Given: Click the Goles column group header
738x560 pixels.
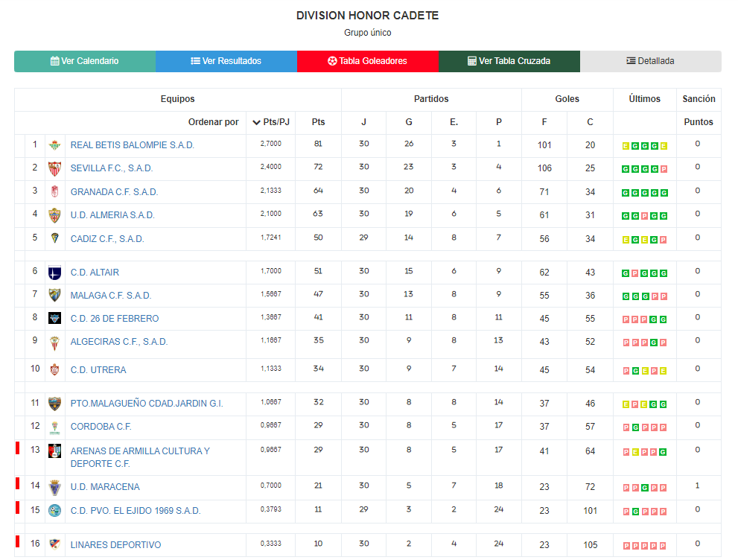Looking at the screenshot, I should pos(567,99).
